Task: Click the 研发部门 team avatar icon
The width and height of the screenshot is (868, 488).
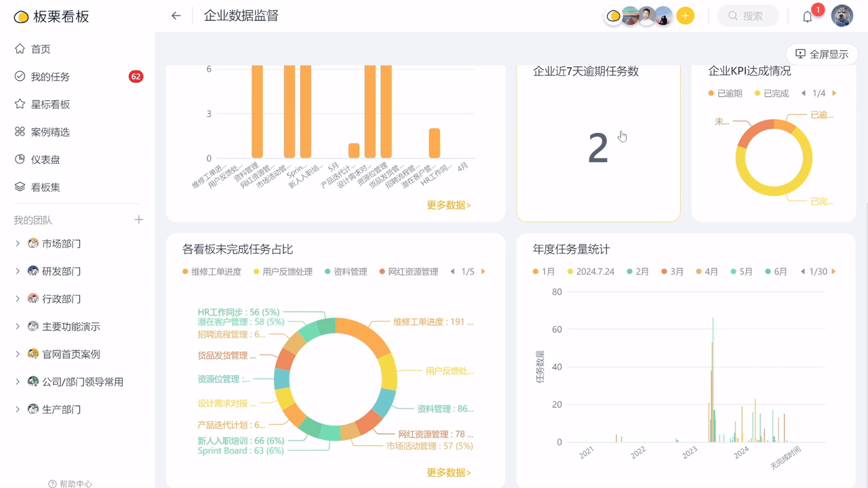Action: click(x=33, y=271)
